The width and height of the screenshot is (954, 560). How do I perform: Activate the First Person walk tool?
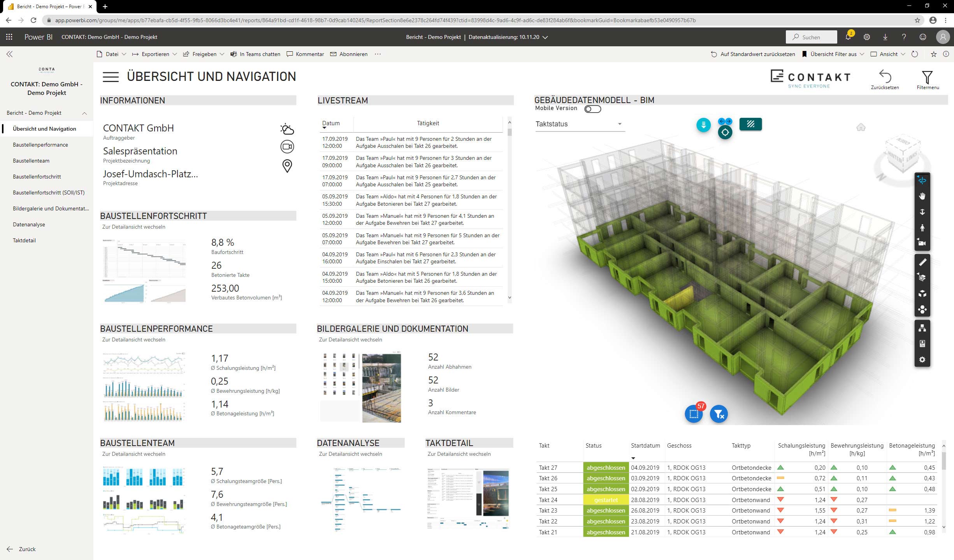tap(922, 228)
